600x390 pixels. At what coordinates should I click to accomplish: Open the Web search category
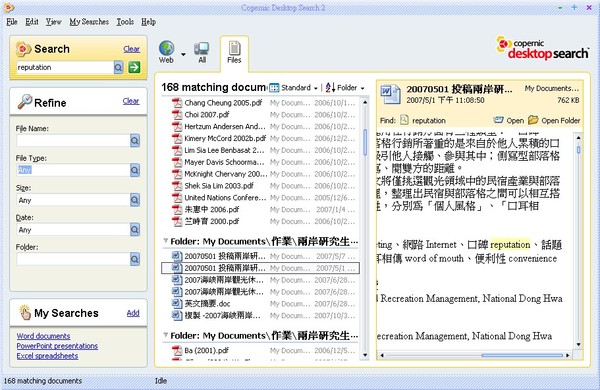click(166, 52)
